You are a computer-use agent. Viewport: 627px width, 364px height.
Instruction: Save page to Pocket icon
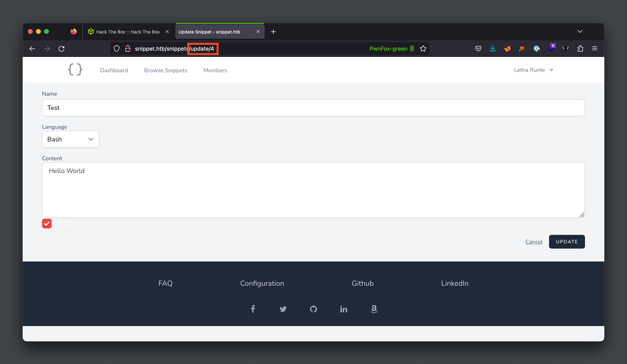coord(478,48)
